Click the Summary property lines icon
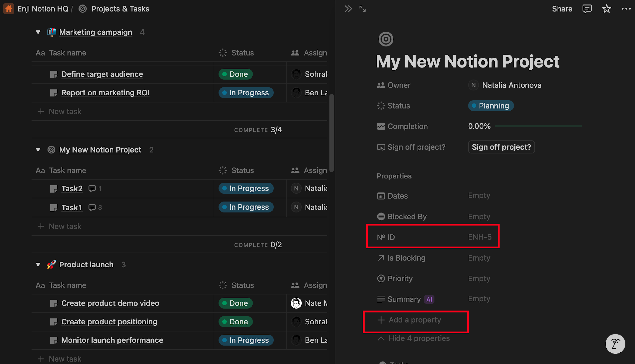 pos(381,299)
